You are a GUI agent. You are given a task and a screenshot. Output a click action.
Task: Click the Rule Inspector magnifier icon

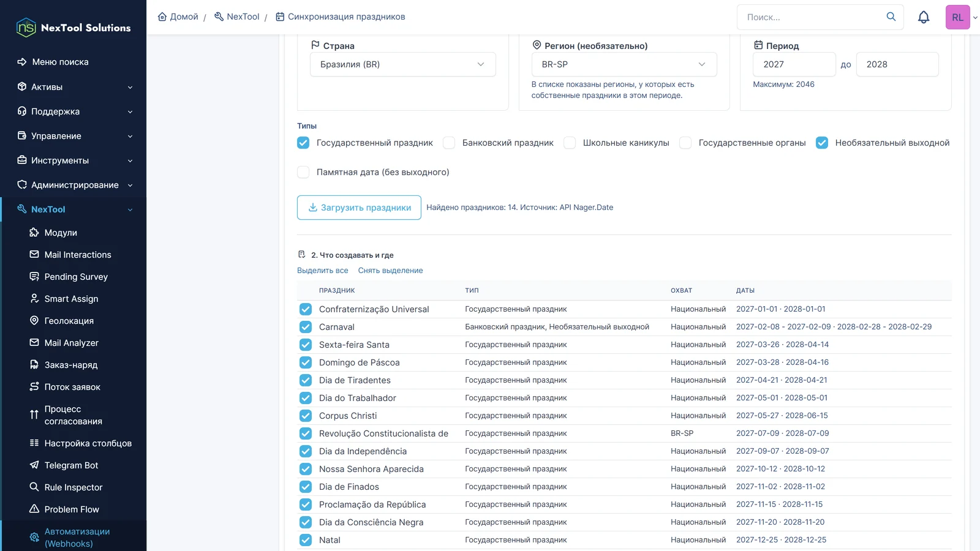34,487
